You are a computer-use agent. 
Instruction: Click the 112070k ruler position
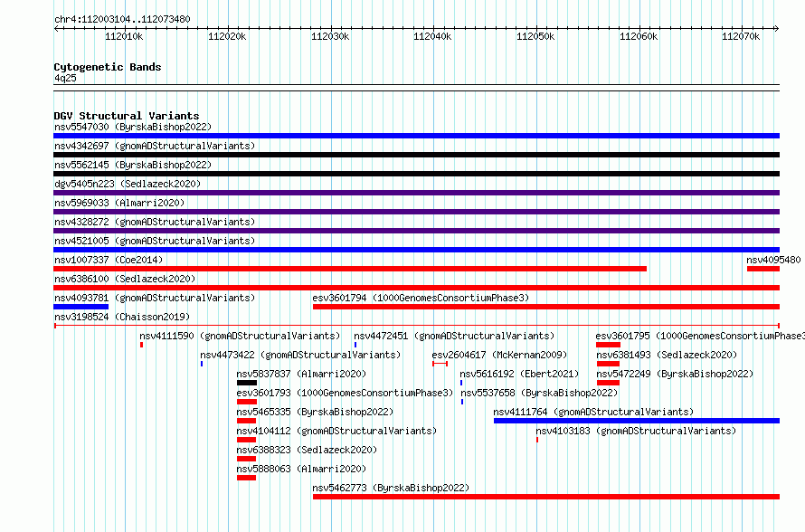[x=742, y=36]
